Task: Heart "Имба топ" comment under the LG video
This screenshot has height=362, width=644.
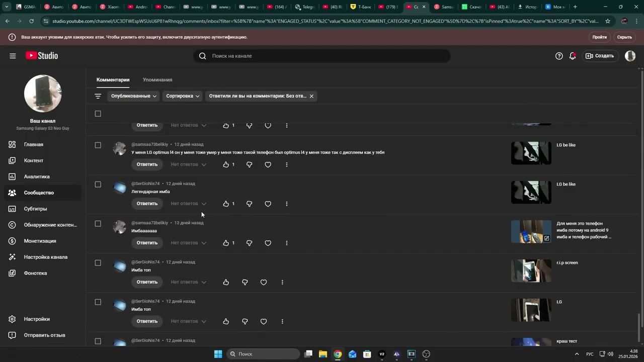Action: (x=264, y=321)
